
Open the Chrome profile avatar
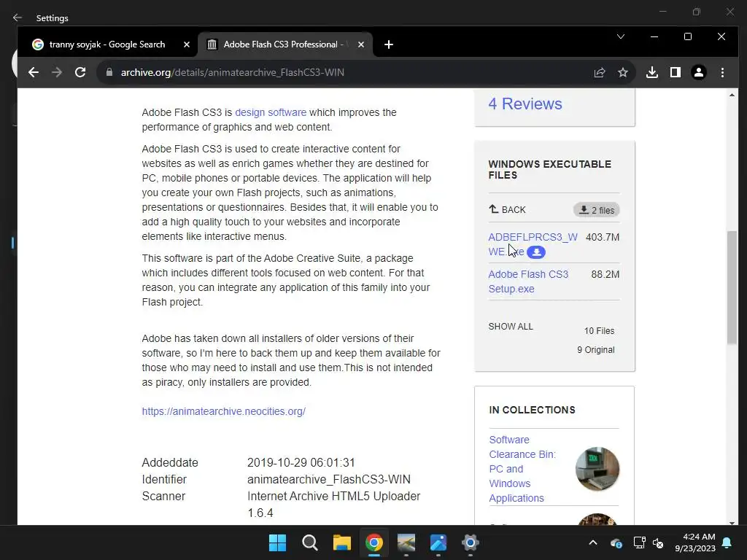tap(698, 72)
